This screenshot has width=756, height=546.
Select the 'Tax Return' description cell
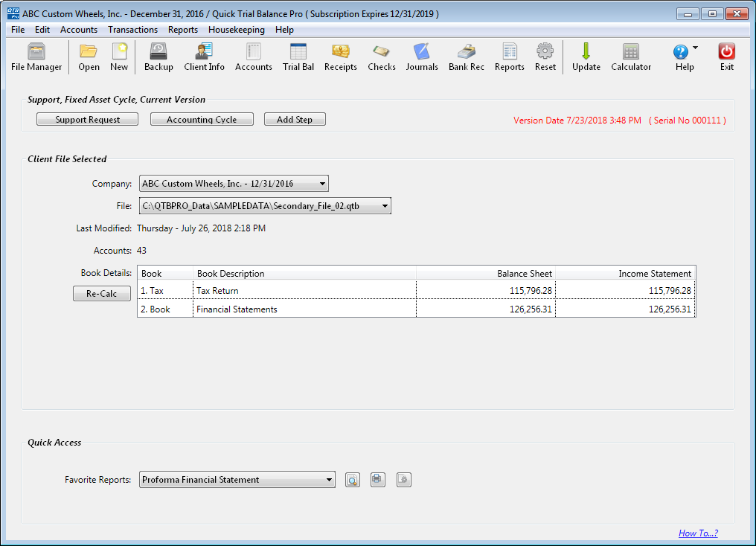point(304,291)
